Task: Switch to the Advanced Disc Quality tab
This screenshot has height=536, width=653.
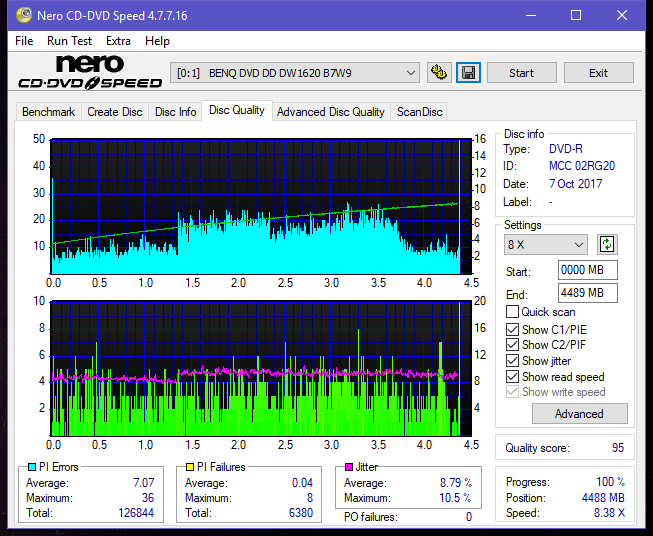Action: 331,112
